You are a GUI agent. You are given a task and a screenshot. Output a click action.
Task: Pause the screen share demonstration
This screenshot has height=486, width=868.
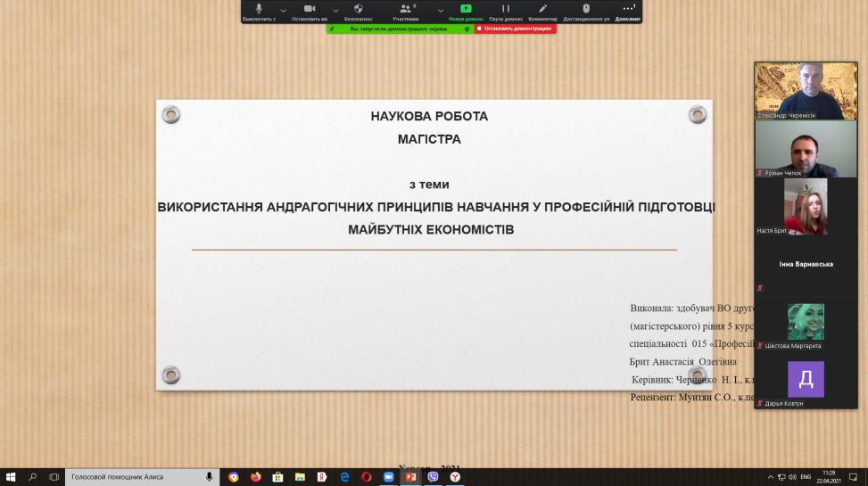coord(506,9)
